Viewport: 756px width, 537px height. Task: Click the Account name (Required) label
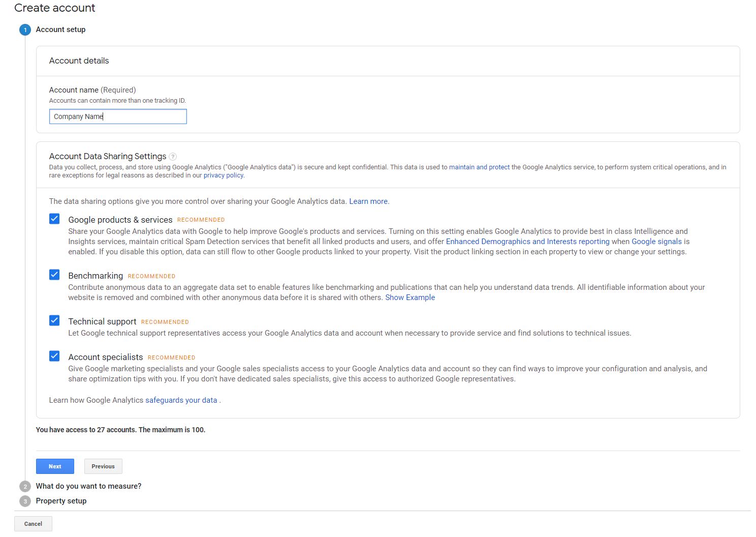click(92, 90)
